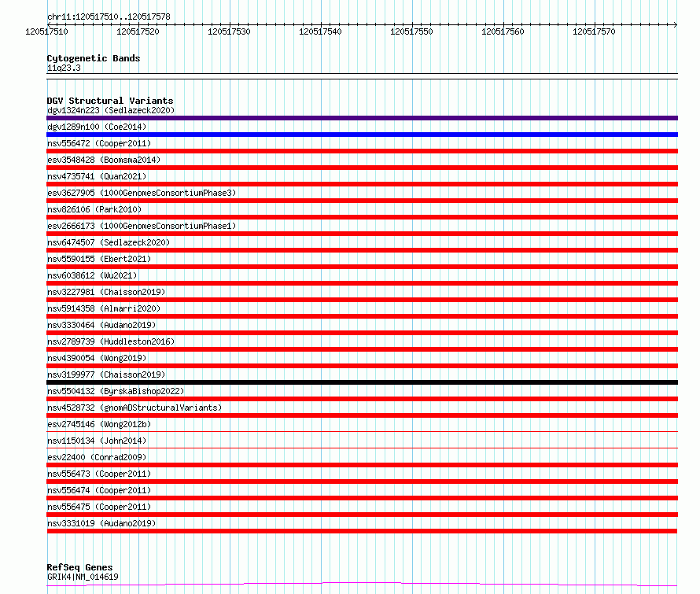Open variant nsv3227981 (Chaisson2019)
700x594 pixels.
pos(106,292)
